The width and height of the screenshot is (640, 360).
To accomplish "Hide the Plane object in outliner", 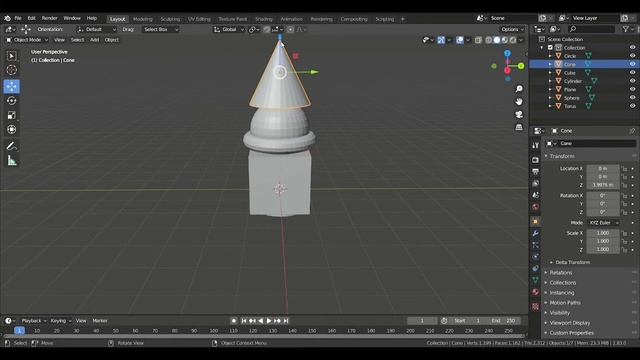I will (632, 89).
